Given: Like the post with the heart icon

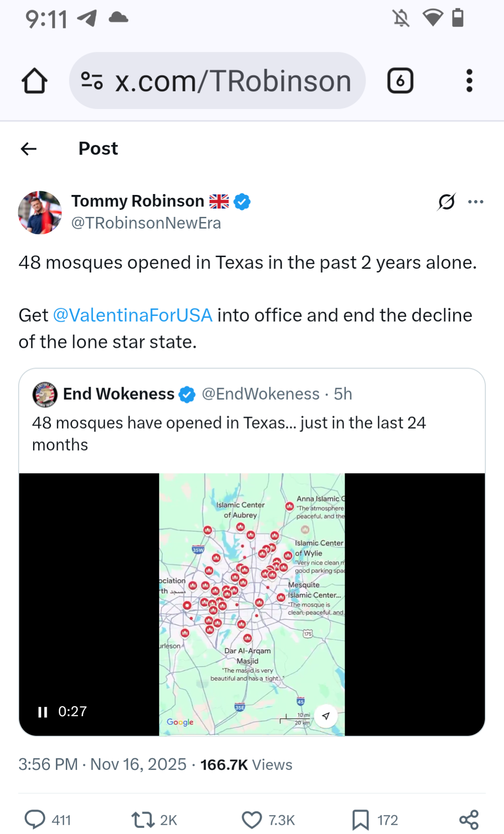Looking at the screenshot, I should coord(252,820).
